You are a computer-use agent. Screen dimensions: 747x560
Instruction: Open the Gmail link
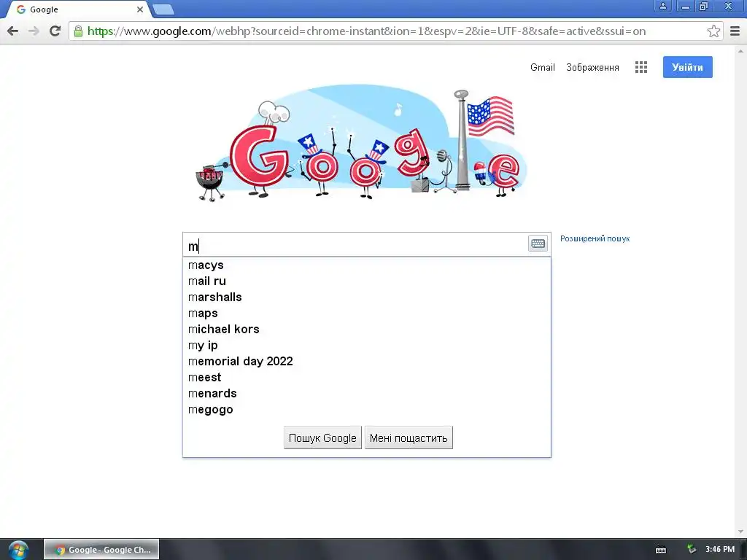tap(543, 67)
